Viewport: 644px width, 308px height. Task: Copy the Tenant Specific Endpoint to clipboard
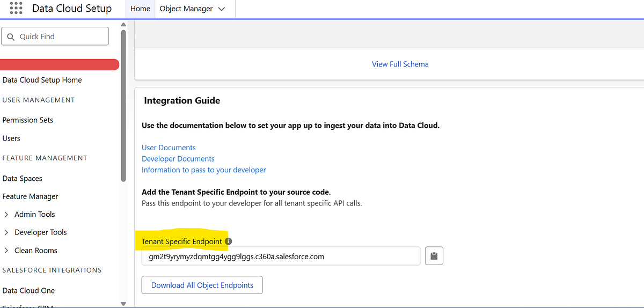coord(434,256)
